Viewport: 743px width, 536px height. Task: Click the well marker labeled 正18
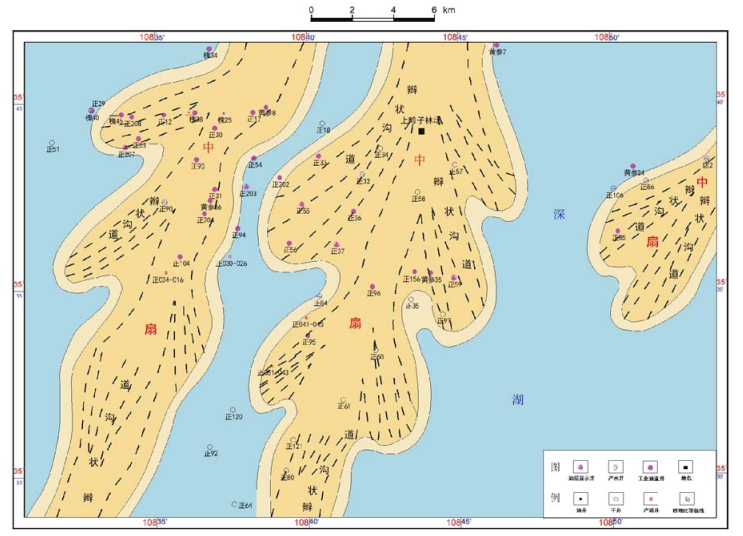[x=322, y=122]
